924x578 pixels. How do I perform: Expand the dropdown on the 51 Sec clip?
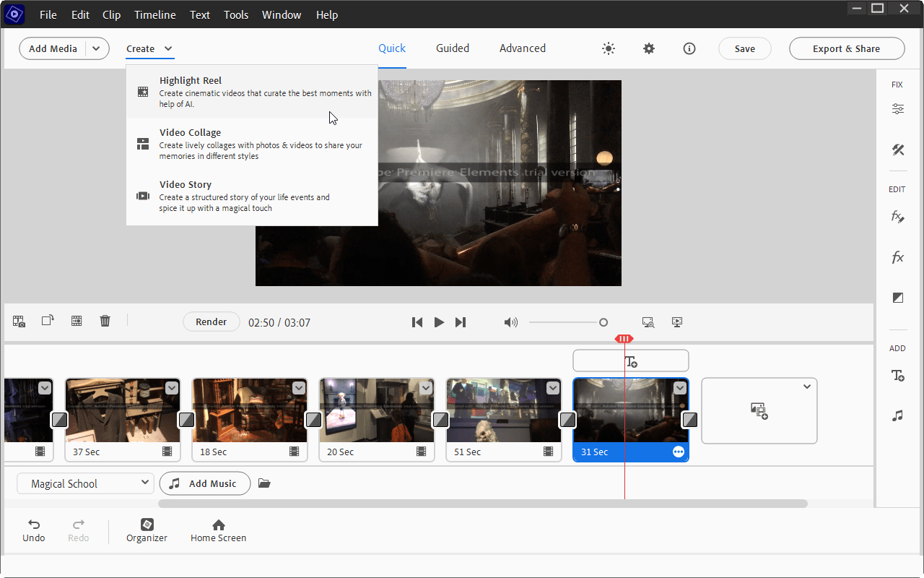point(553,387)
